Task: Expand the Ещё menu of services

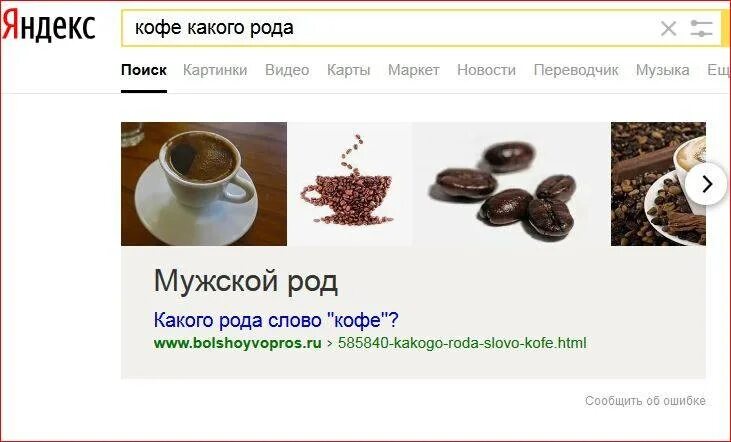Action: pos(718,70)
